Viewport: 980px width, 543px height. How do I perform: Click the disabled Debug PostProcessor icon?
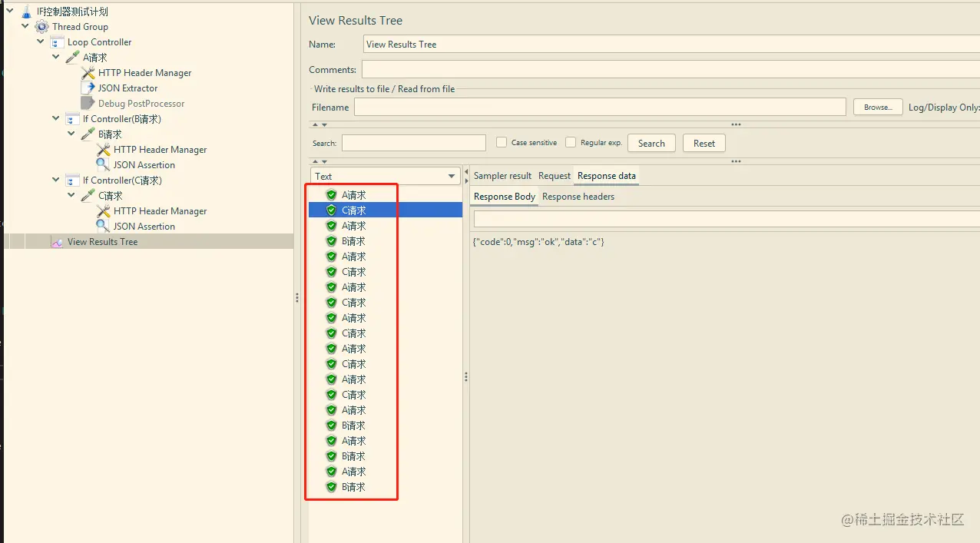click(x=88, y=104)
